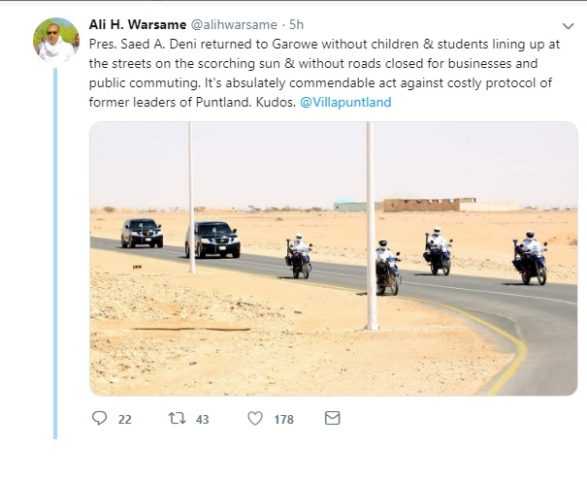Click the retweet arrows icon
The image size is (587, 480).
pos(177,418)
